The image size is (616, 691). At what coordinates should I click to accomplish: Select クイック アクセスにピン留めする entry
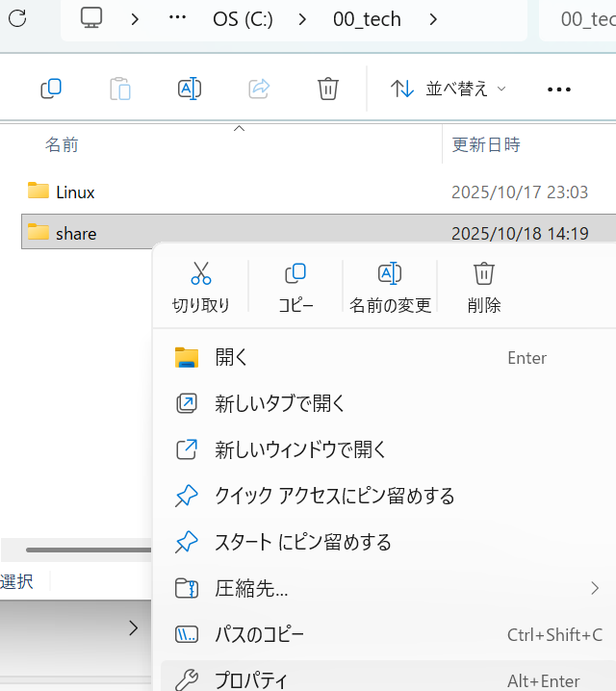pos(384,497)
